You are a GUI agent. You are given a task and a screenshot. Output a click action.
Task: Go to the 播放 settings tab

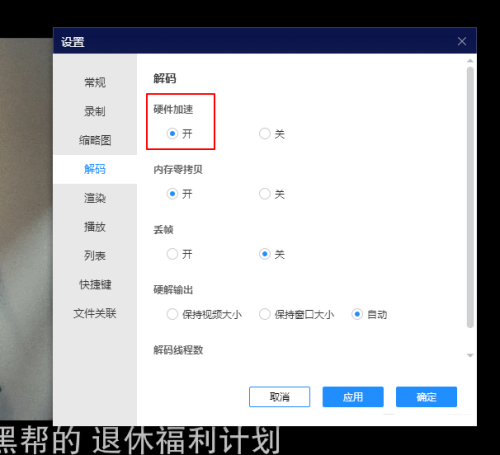coord(95,227)
